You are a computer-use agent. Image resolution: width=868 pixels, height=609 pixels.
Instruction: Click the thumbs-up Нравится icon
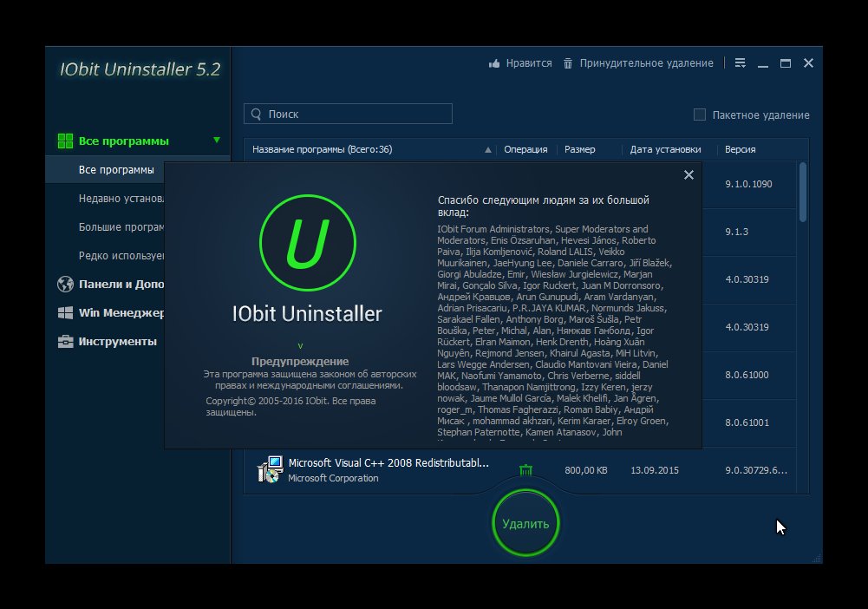click(494, 63)
